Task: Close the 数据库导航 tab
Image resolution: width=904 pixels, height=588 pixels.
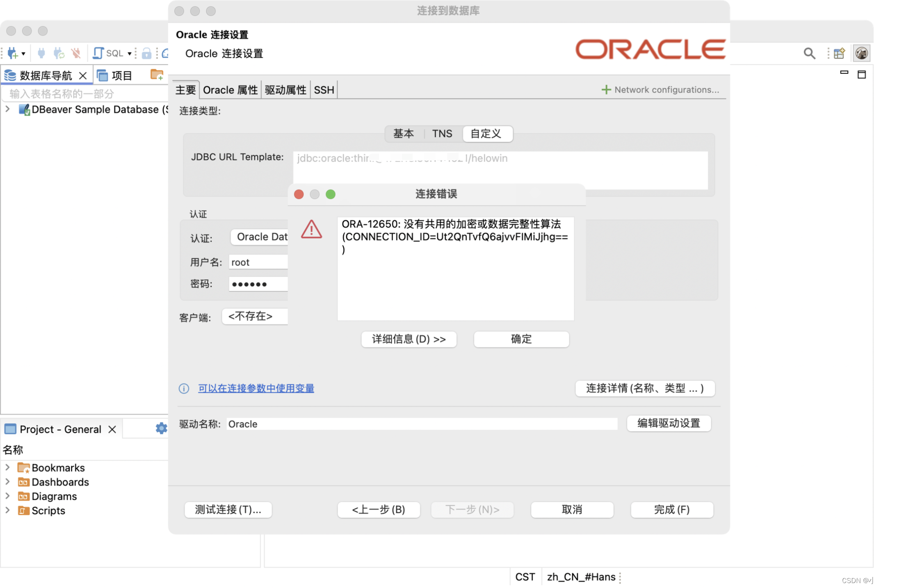Action: tap(82, 75)
